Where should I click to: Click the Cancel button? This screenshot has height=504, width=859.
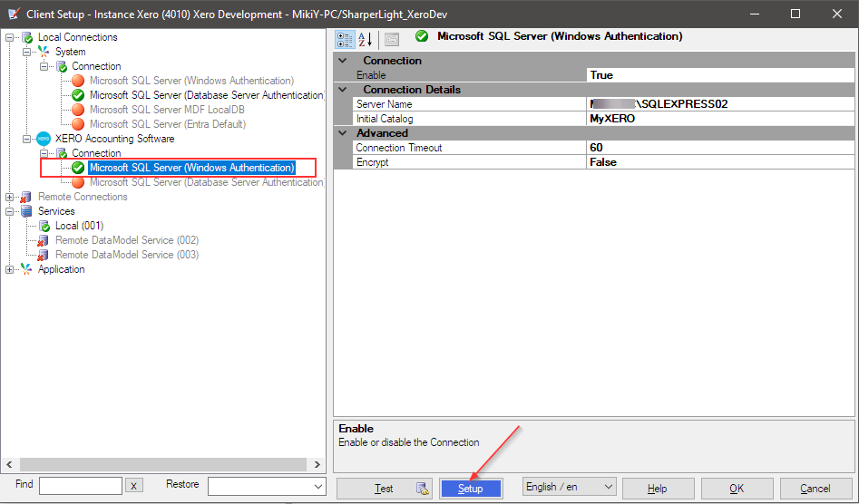(x=815, y=489)
